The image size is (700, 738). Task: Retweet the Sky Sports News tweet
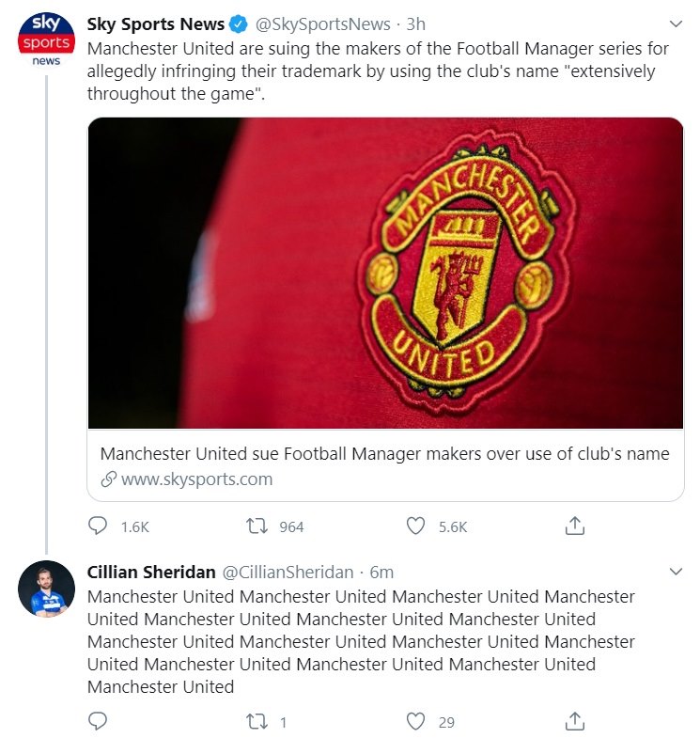pos(257,526)
